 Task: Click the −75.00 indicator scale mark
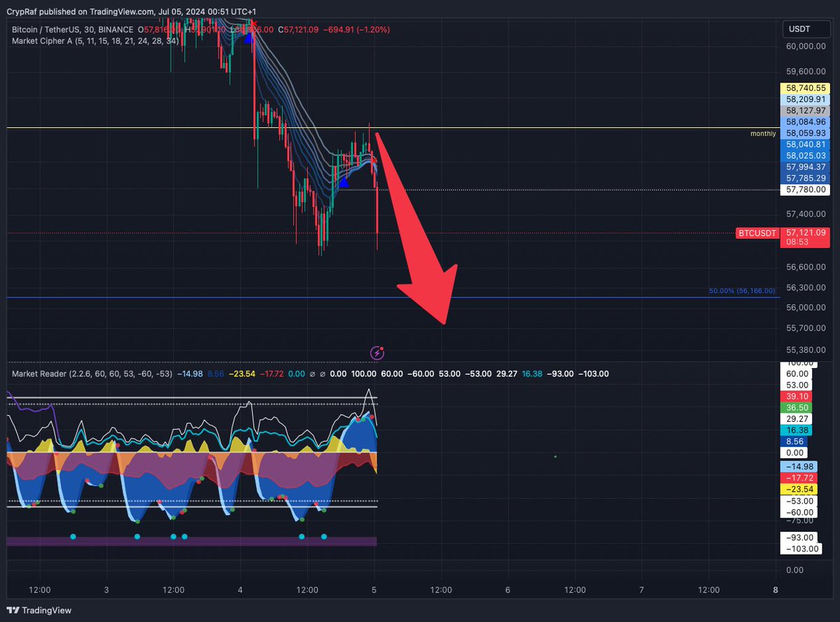click(x=798, y=520)
